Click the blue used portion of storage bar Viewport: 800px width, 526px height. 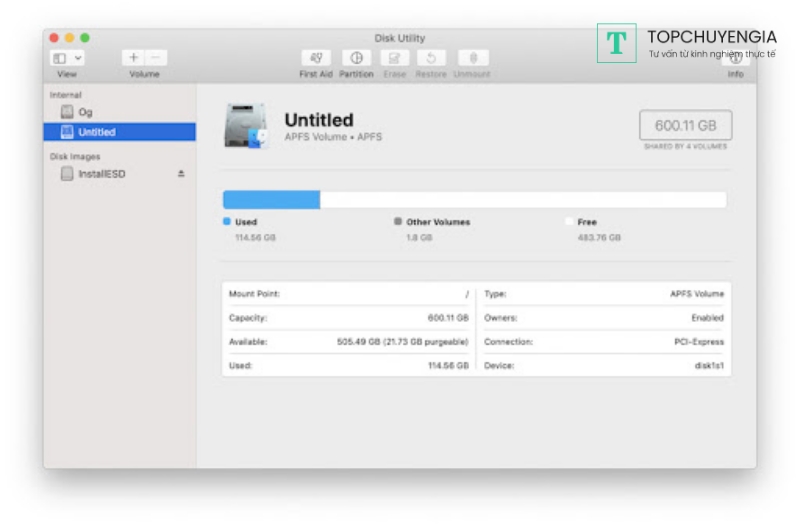click(271, 200)
